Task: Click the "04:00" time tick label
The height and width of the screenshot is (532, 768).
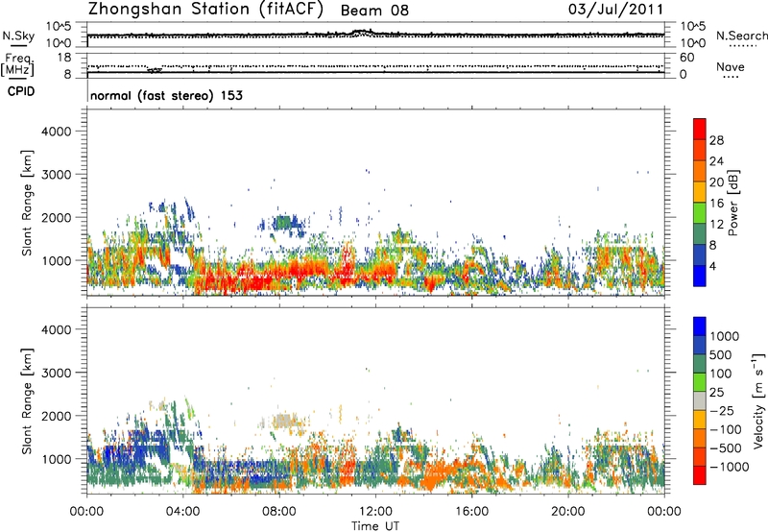Action: pos(182,512)
